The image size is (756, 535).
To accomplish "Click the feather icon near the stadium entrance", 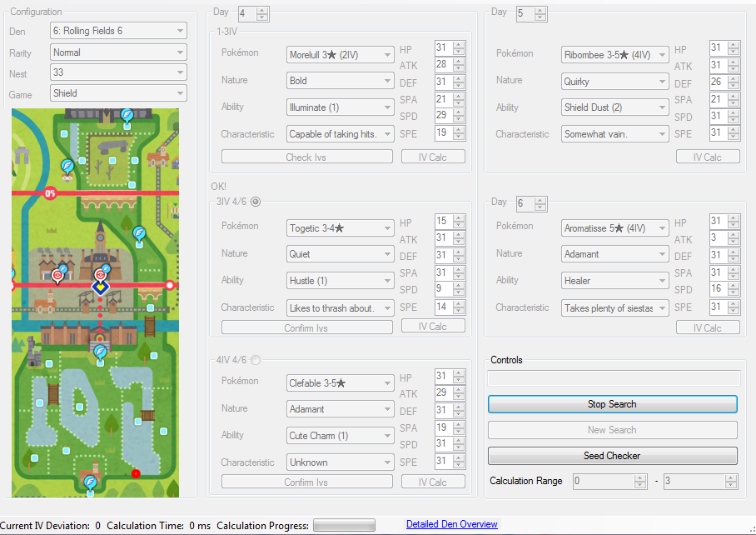I will (100, 352).
